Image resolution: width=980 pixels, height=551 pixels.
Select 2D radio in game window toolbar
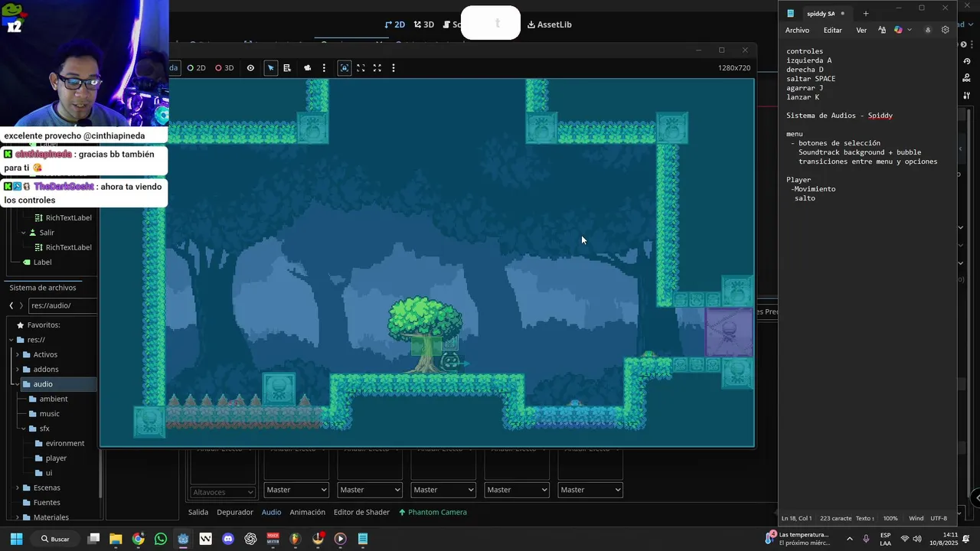coord(197,68)
